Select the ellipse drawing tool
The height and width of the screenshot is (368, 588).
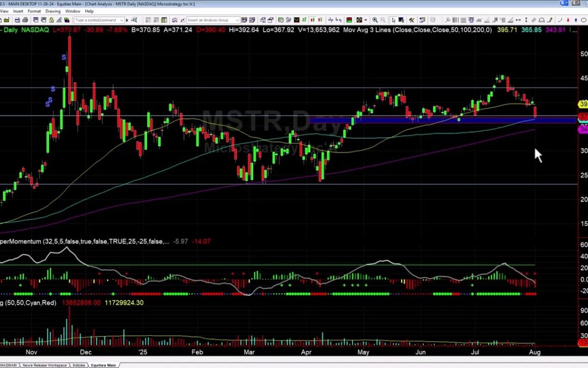coord(584,20)
